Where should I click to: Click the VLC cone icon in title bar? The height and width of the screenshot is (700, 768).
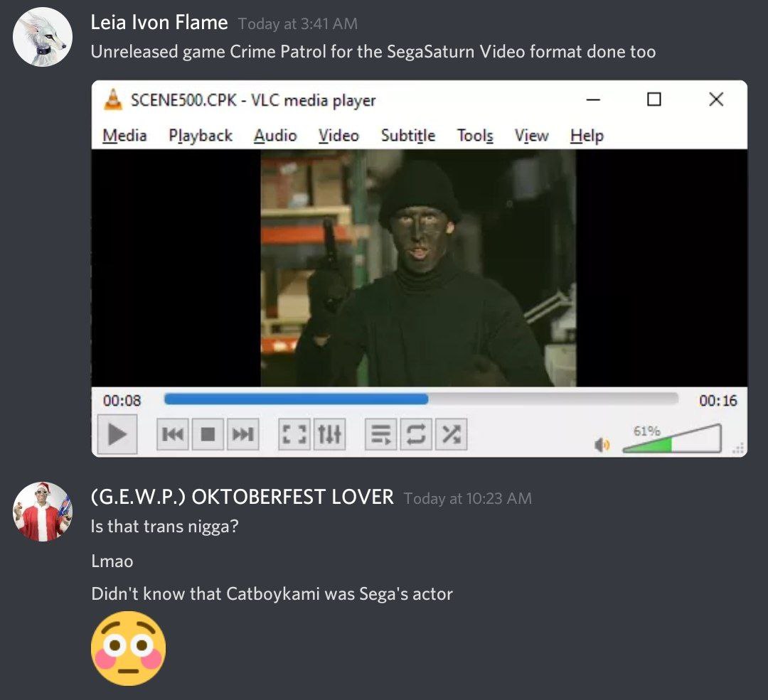point(113,99)
